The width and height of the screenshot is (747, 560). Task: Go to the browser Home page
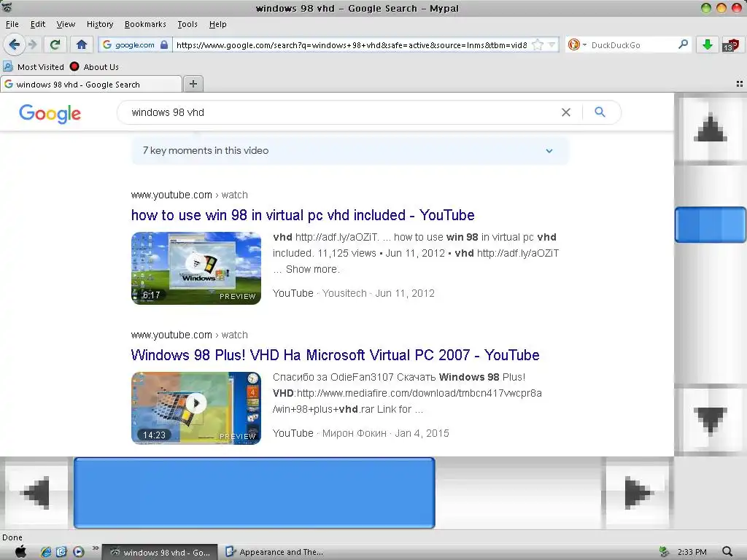click(82, 44)
